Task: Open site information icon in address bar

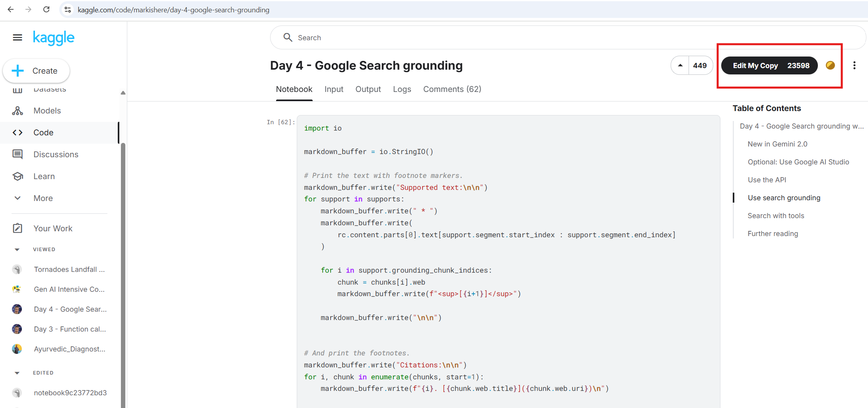Action: point(68,10)
